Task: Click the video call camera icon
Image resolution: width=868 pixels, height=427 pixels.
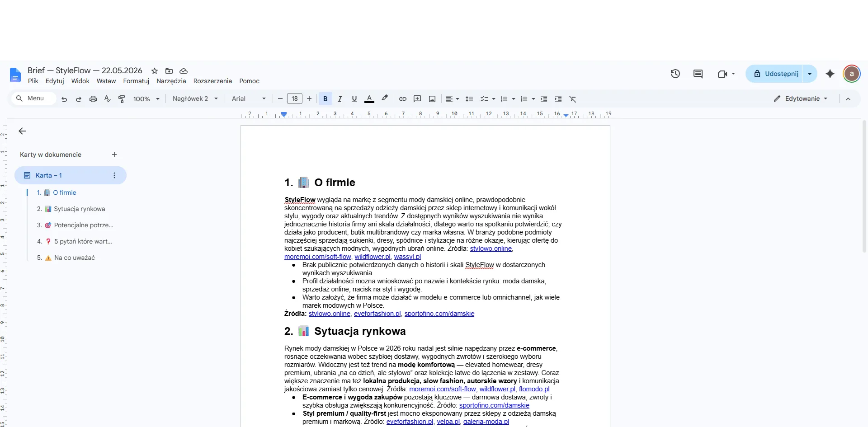Action: pyautogui.click(x=722, y=74)
